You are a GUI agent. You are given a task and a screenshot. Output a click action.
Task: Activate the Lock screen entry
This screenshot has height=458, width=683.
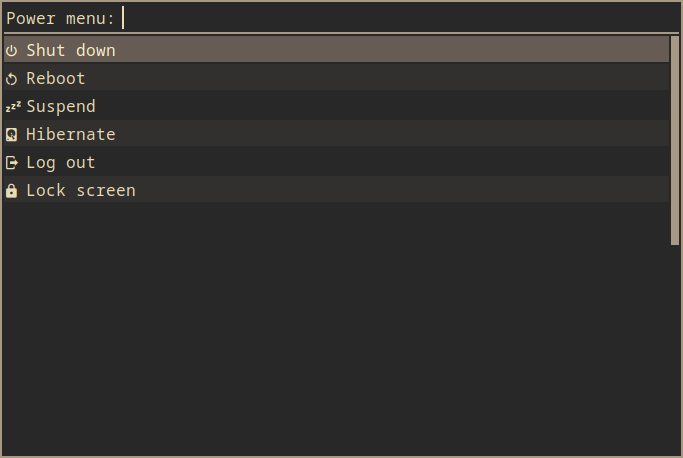[x=336, y=190]
